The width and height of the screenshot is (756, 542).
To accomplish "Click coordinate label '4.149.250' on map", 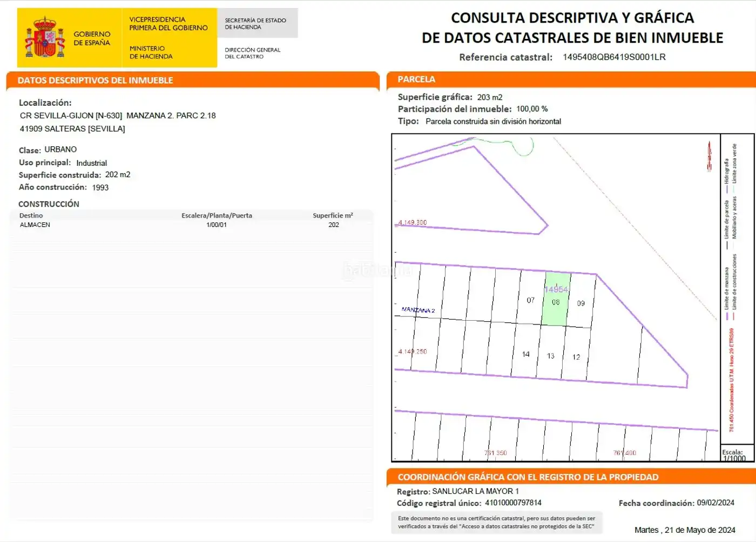I will (x=412, y=351).
